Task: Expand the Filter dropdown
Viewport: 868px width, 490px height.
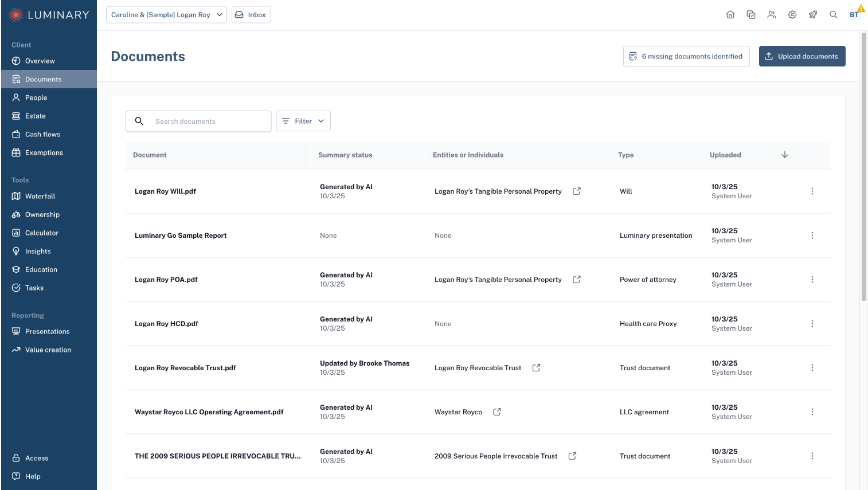Action: coord(303,121)
